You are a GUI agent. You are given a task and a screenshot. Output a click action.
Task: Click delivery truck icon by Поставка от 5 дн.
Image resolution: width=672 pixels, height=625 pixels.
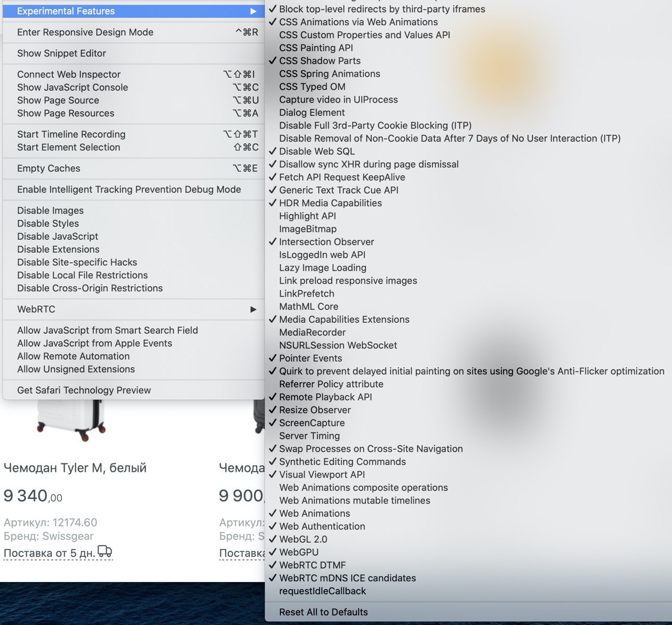(x=105, y=552)
